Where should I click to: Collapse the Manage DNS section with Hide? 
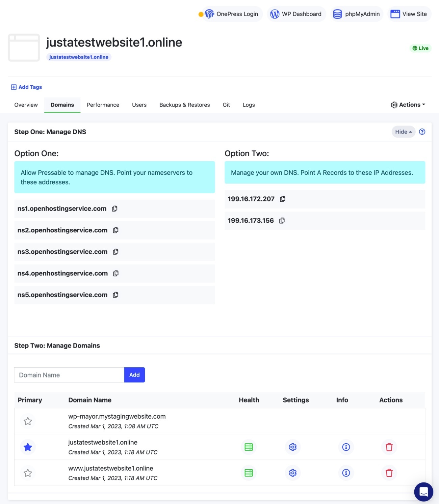[404, 132]
